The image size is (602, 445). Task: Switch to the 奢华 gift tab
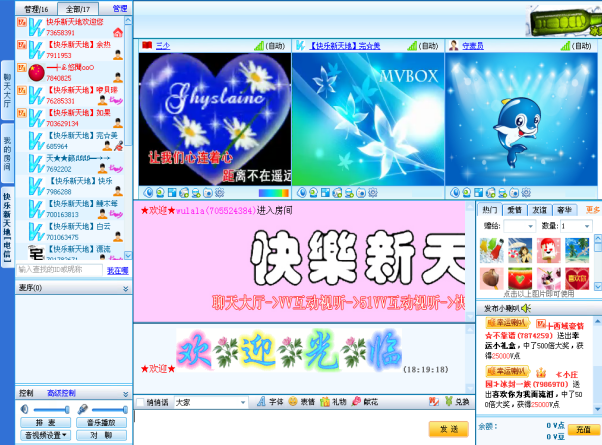tap(564, 210)
